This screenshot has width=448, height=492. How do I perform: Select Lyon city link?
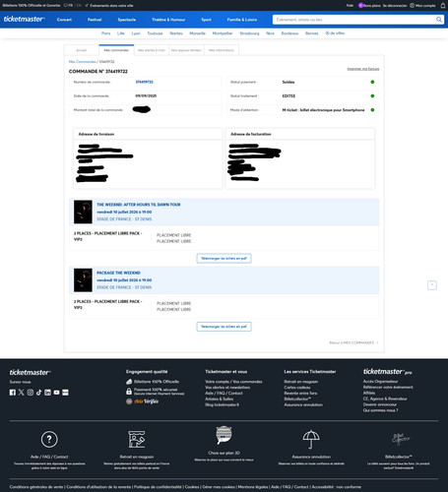click(136, 33)
